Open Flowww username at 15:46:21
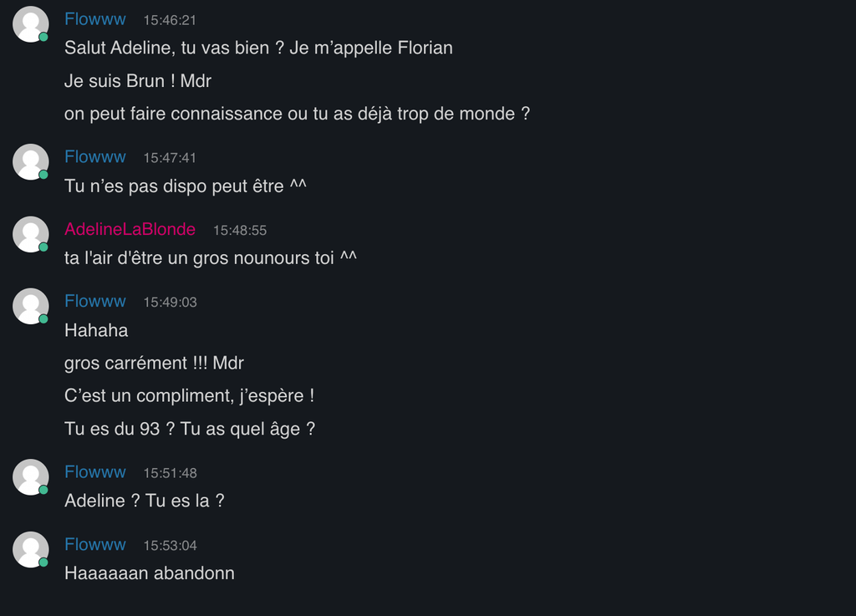Screen dimensions: 856x616 [95, 19]
